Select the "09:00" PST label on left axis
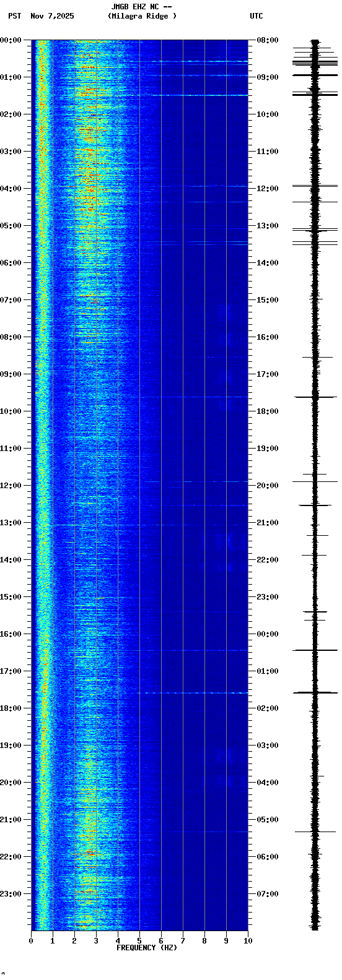 click(11, 374)
